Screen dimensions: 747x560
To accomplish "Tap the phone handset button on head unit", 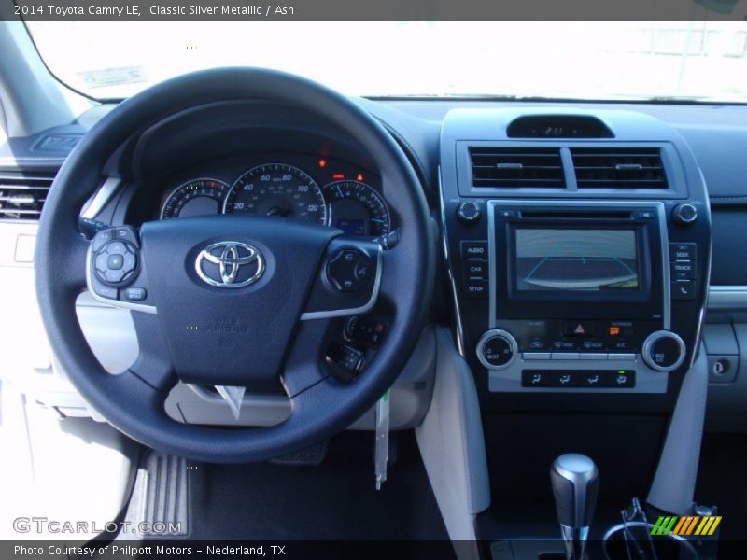I will coord(683,289).
